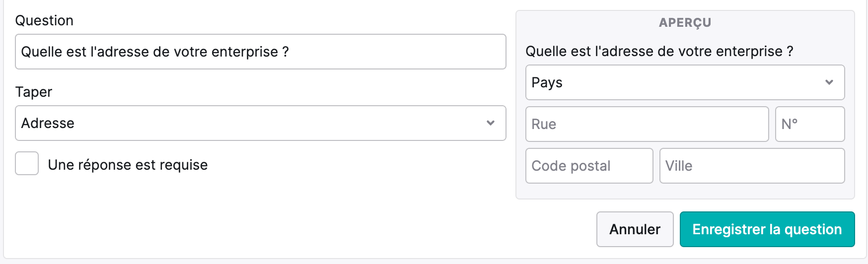The width and height of the screenshot is (868, 264).
Task: Select the "Pays" placeholder text in preview
Action: click(x=547, y=82)
